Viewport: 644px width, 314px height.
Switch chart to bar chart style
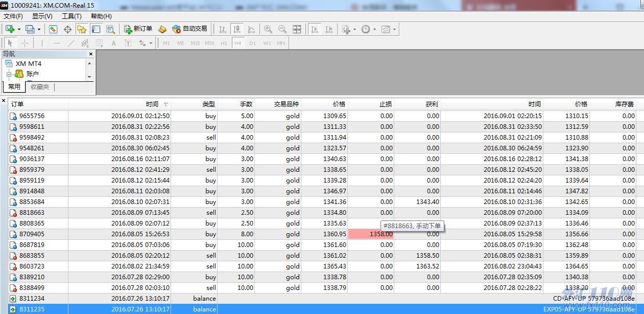tap(223, 29)
